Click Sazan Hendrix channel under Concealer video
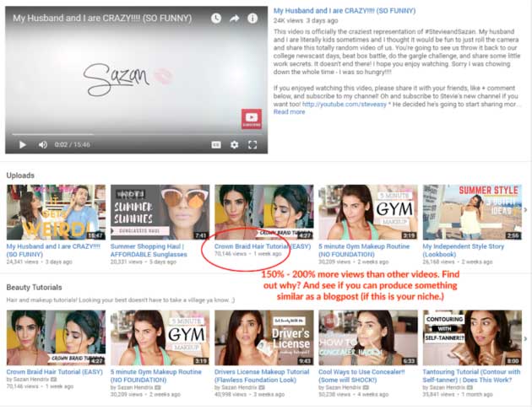Viewport: 532px width, 410px height. coord(342,387)
